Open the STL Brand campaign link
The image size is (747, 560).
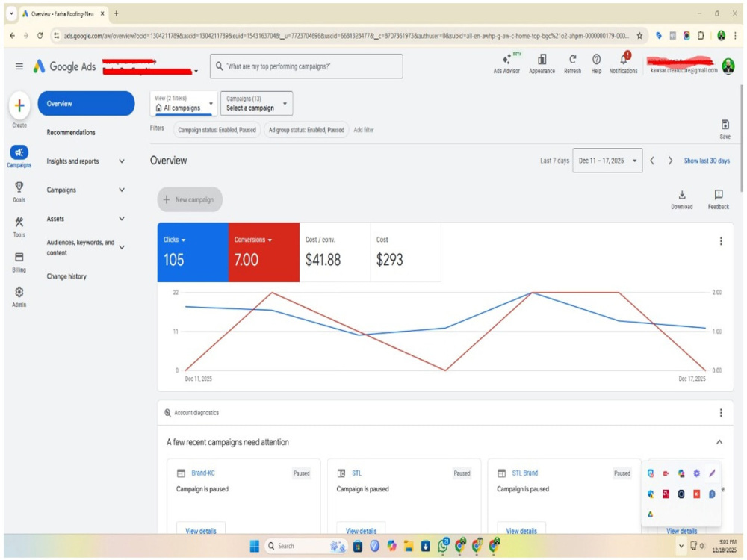(x=524, y=473)
